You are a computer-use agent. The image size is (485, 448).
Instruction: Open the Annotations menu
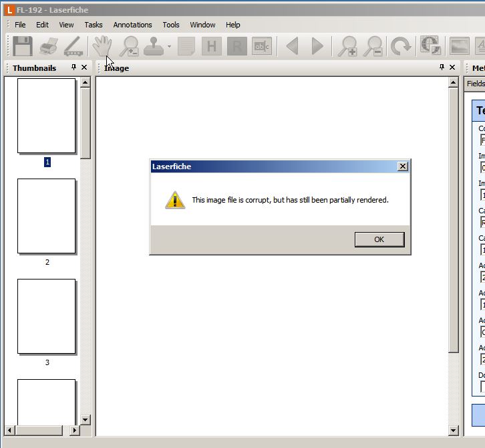click(x=132, y=25)
